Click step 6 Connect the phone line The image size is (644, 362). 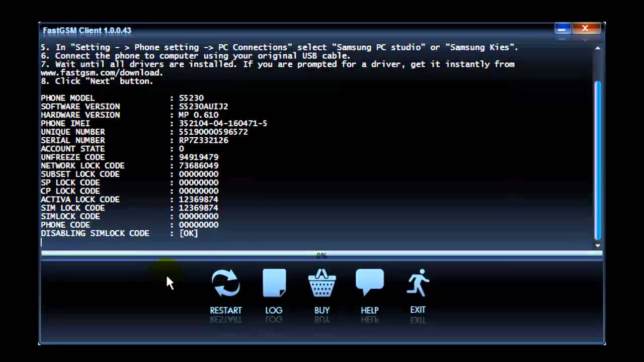196,56
